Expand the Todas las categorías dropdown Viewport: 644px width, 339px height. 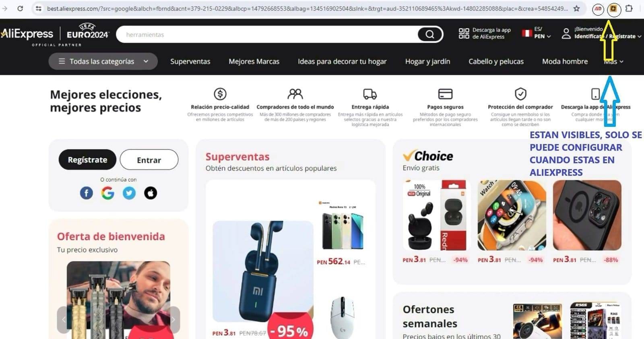coord(103,61)
